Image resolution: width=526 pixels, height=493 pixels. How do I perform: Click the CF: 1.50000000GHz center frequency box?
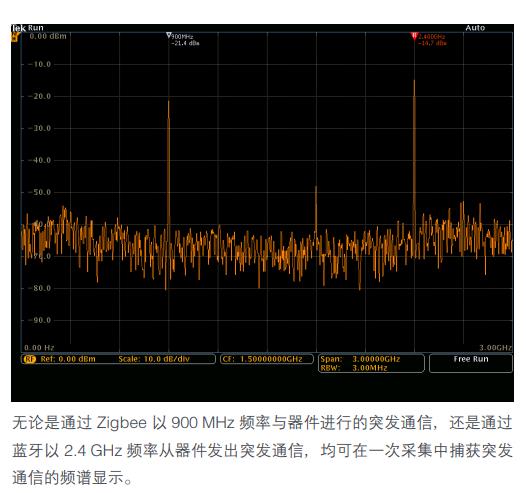(267, 359)
